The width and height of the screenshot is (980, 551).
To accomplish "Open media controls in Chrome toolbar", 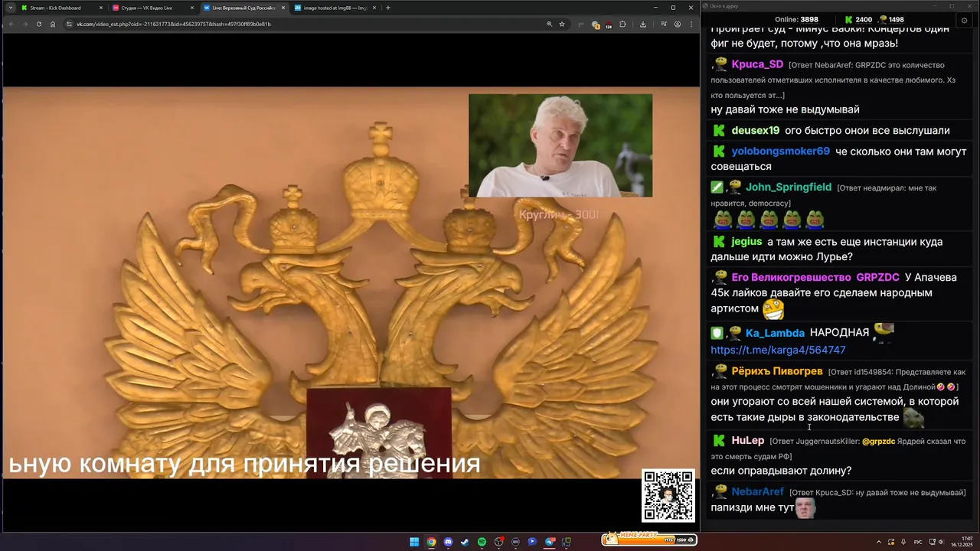I will [664, 24].
